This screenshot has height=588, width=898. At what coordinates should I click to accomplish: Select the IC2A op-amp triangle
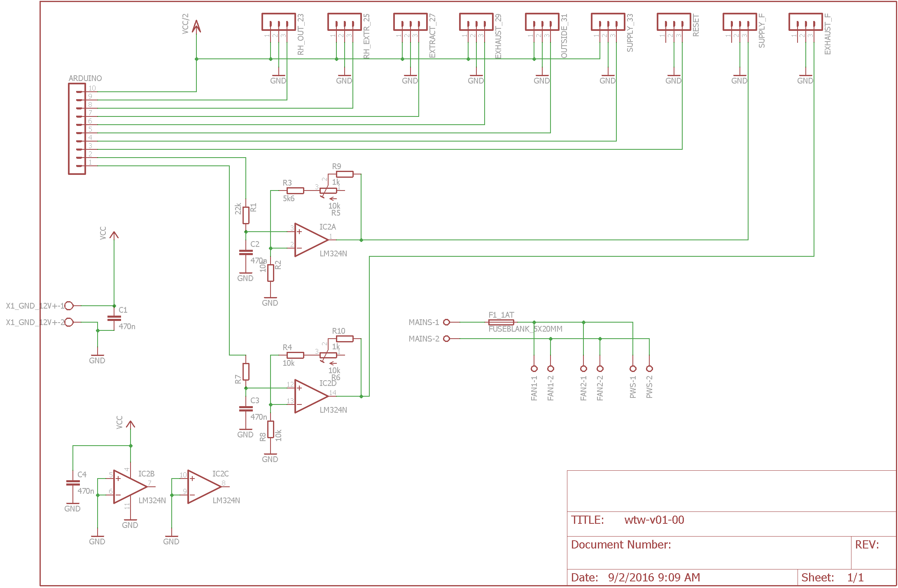click(311, 240)
